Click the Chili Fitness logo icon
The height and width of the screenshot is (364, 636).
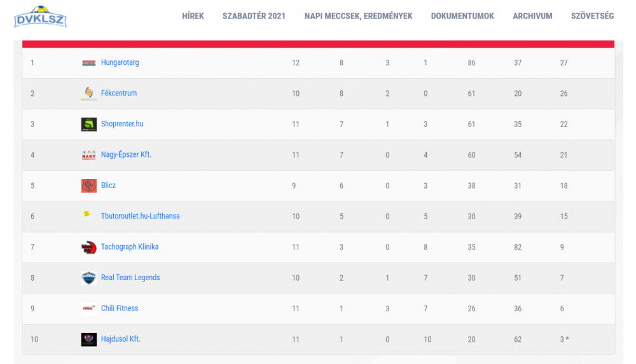pyautogui.click(x=89, y=309)
